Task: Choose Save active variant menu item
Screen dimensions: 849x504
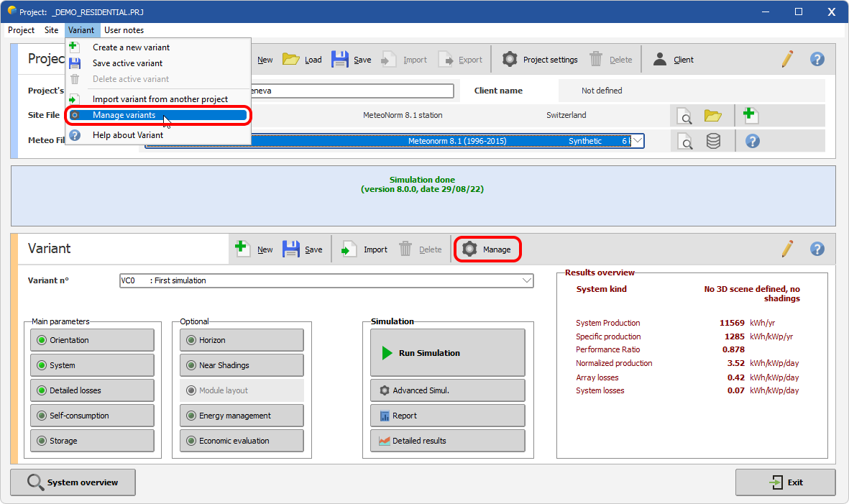Action: tap(158, 63)
